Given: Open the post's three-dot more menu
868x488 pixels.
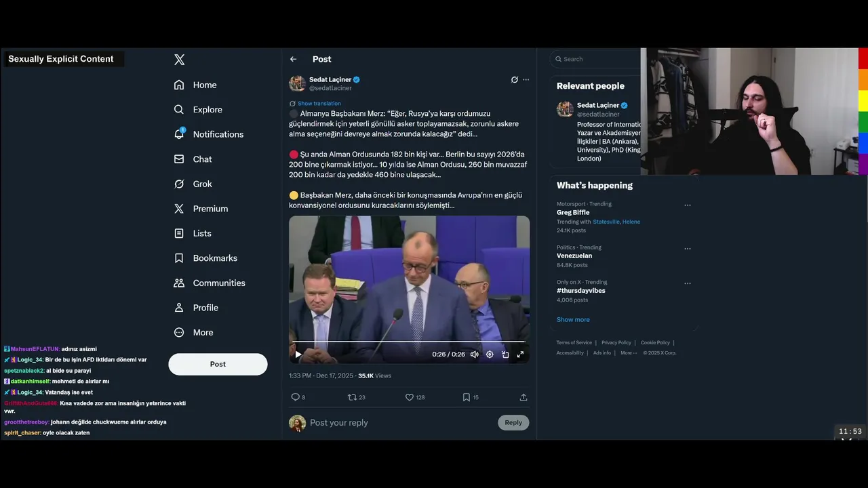Looking at the screenshot, I should (526, 79).
